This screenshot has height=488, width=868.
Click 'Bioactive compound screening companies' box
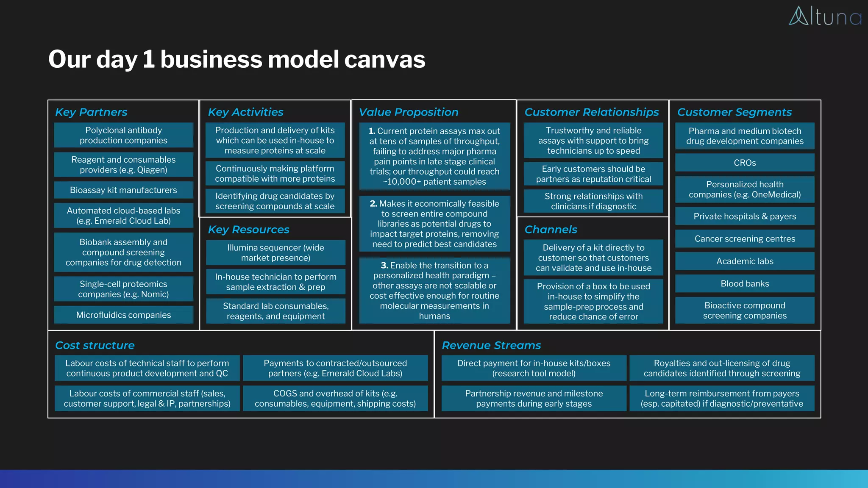(745, 311)
